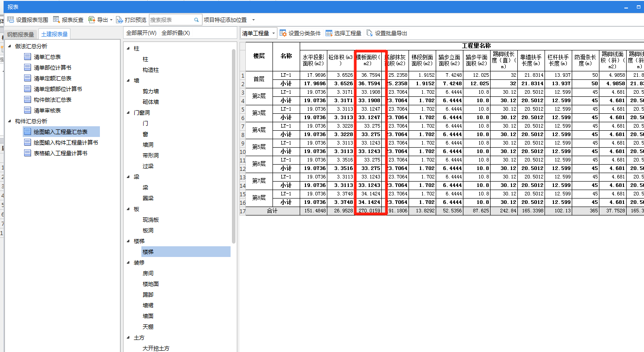
Task: Select 砌体墙 in category tree
Action: click(151, 102)
